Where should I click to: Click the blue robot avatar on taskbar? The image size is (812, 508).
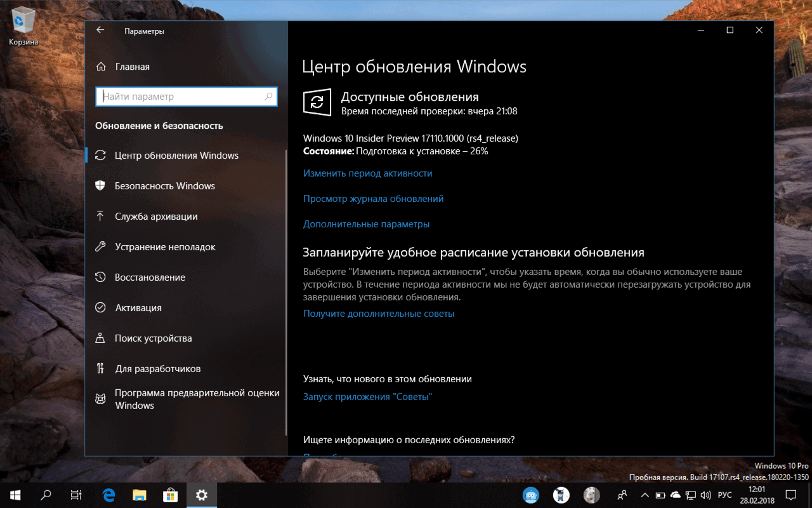click(531, 495)
